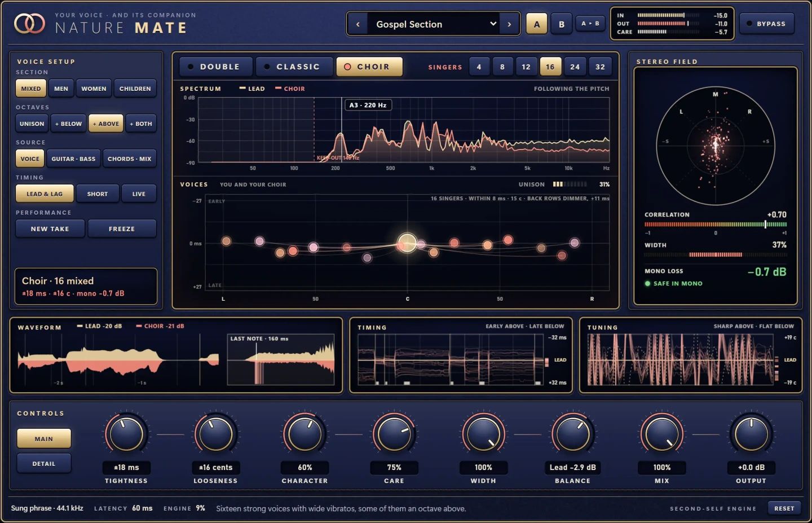
Task: Click the stereo field goniometer display
Action: (716, 146)
